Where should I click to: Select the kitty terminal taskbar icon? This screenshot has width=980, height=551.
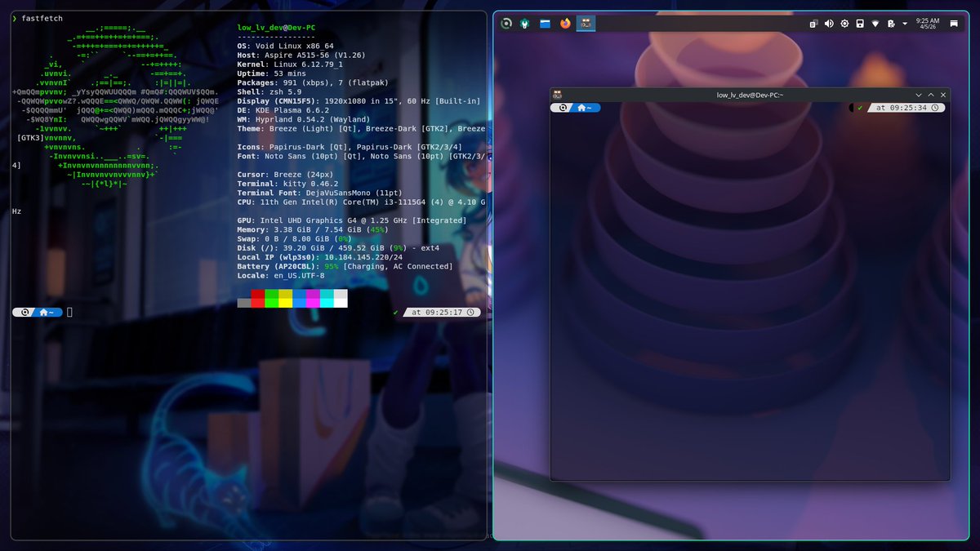point(586,24)
